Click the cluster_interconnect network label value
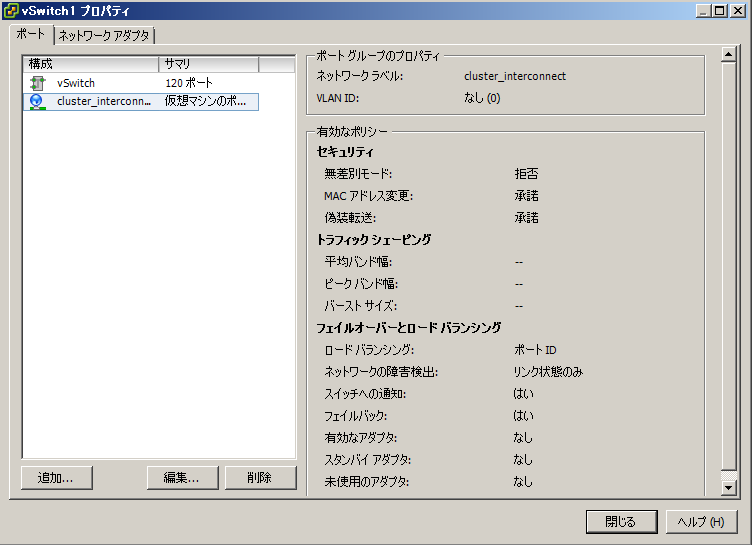753x545 pixels. pos(515,76)
